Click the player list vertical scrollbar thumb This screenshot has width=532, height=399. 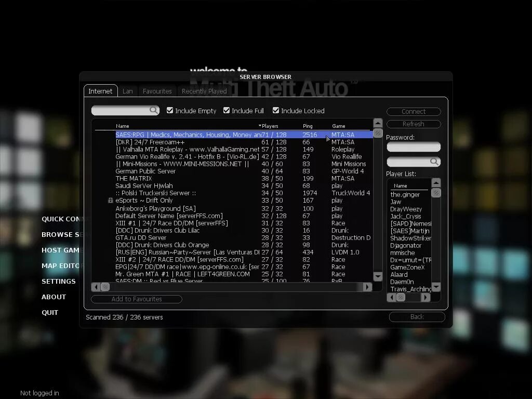point(436,193)
